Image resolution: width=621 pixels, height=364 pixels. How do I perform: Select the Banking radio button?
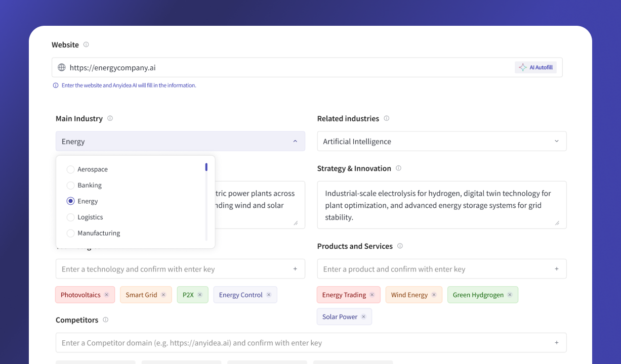click(x=70, y=185)
